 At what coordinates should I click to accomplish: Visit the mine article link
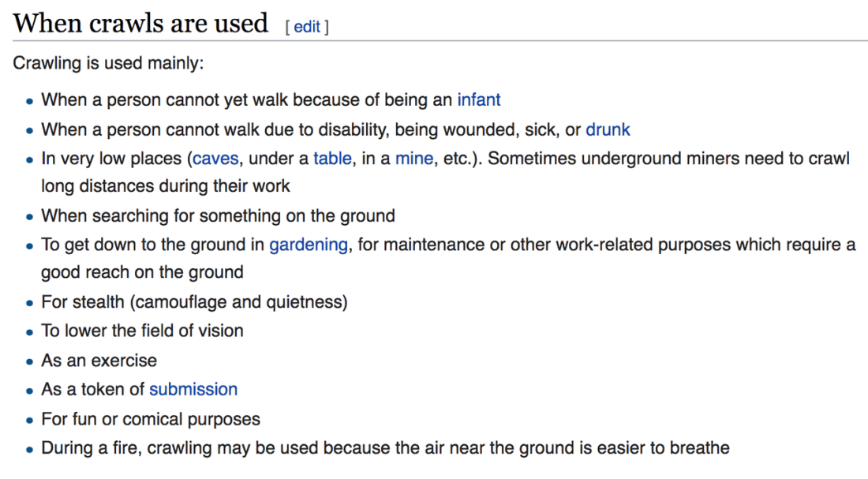pos(414,159)
